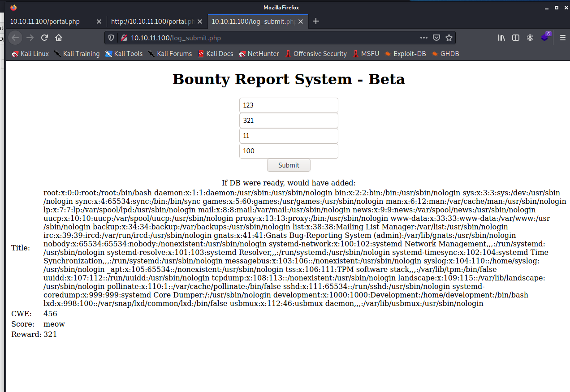Viewport: 570px width, 392px height.
Task: Open the Kali Tools bookmark
Action: coord(124,54)
